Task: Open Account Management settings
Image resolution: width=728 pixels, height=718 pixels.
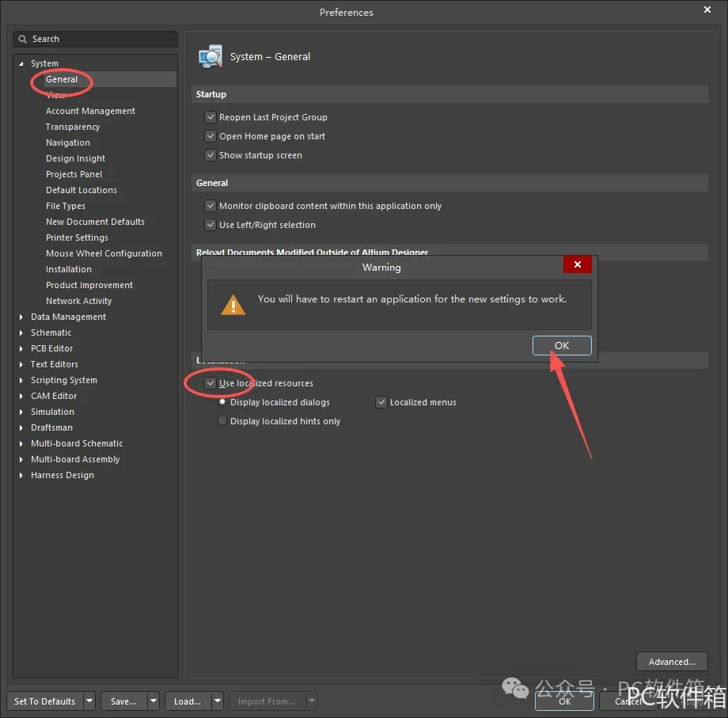Action: (90, 111)
